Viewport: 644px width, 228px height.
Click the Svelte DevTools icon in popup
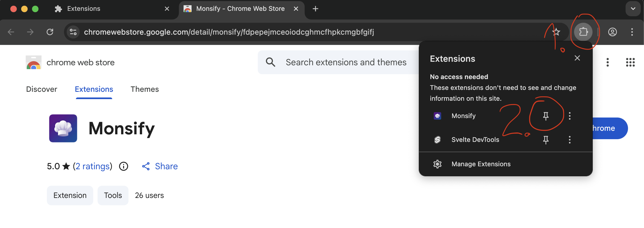tap(437, 140)
